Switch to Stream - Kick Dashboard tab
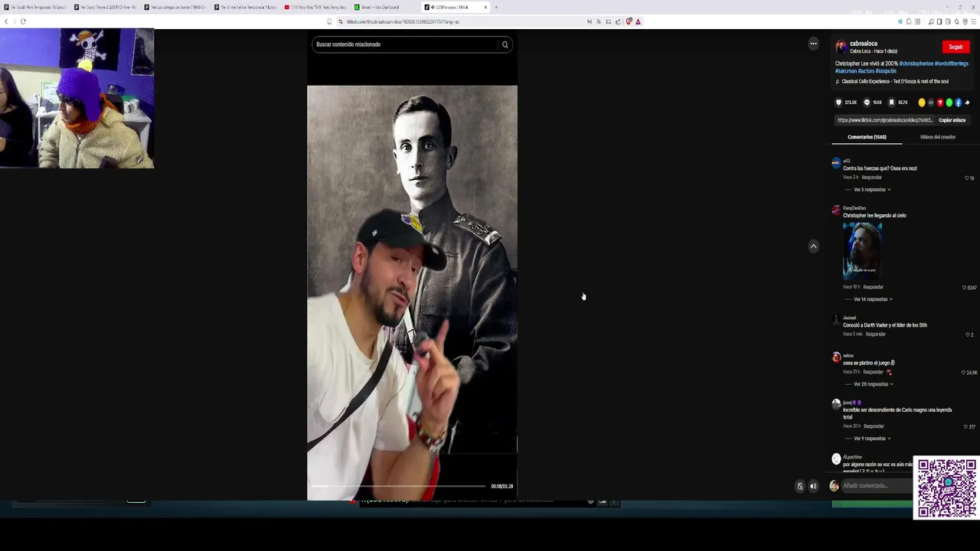This screenshot has width=980, height=551. pos(386,7)
